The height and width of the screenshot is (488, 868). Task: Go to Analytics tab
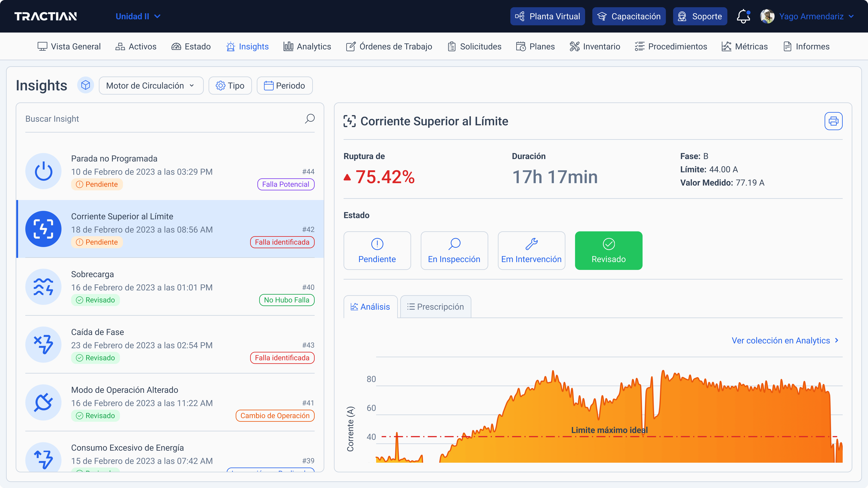pyautogui.click(x=307, y=46)
